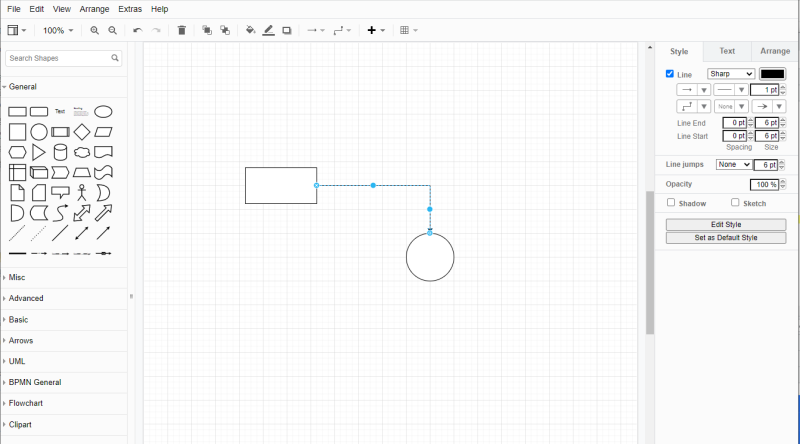Click the canvas vertical scrollbar thumb
800x444 pixels.
click(650, 263)
